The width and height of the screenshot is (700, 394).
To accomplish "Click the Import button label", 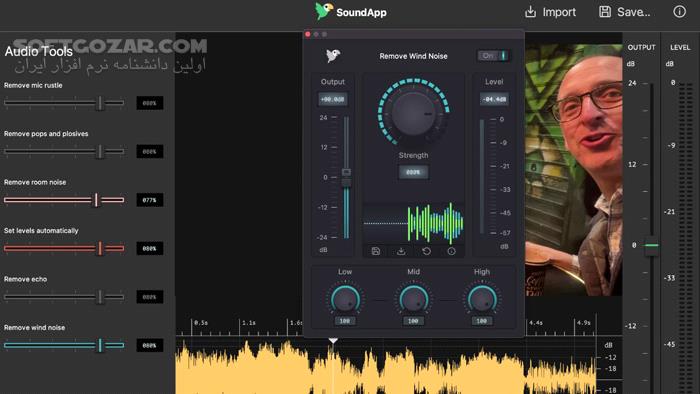I will (x=559, y=12).
